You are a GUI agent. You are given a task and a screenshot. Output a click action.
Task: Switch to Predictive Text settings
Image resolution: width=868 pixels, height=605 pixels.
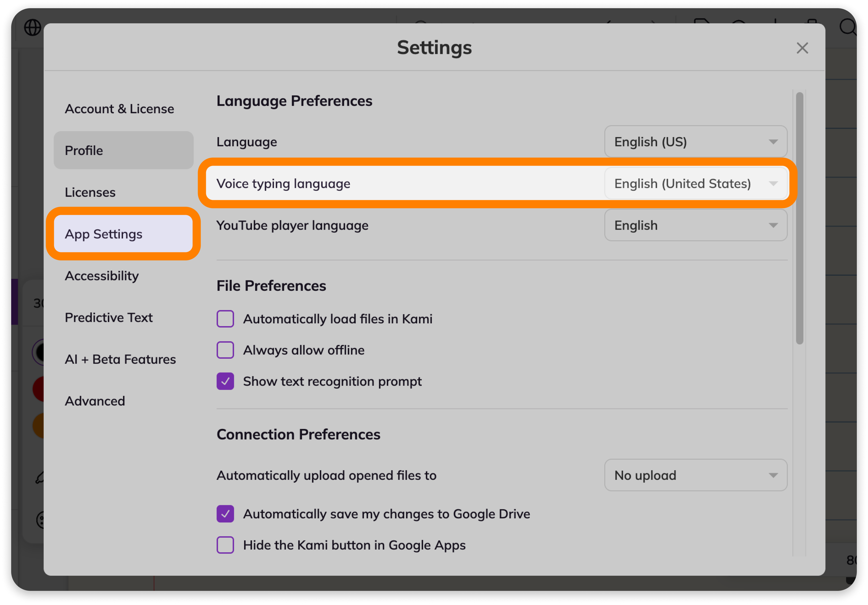123,318
